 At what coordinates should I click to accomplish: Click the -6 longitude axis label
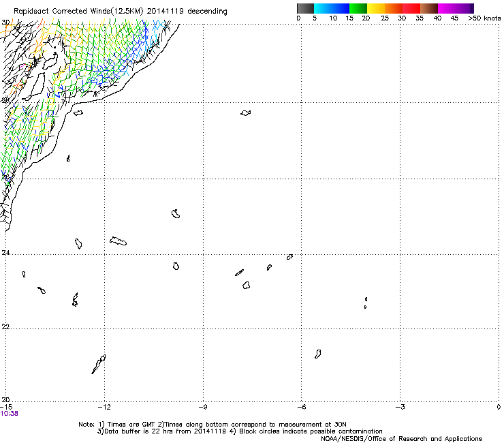click(301, 407)
